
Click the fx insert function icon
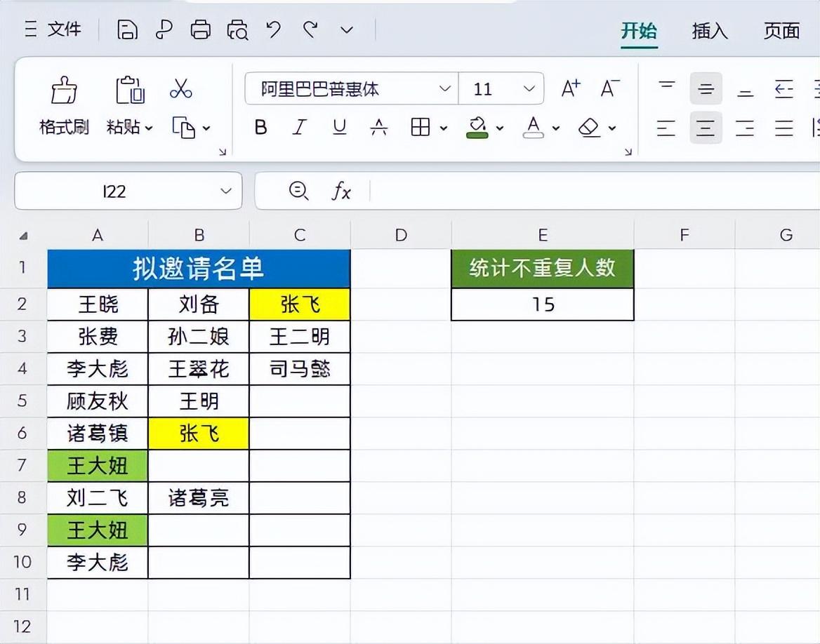(341, 191)
